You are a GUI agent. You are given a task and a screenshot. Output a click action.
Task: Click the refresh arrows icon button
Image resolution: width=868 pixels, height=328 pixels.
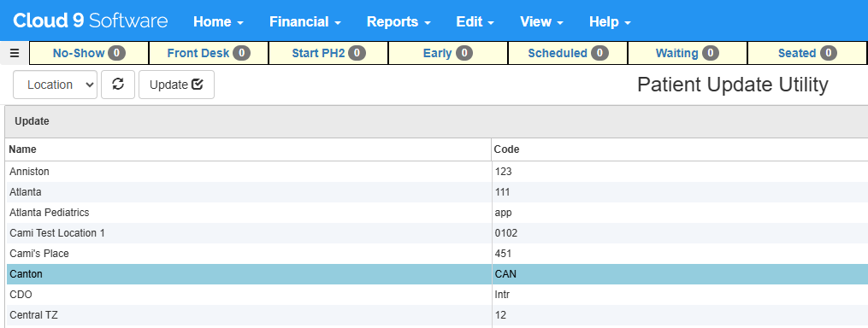118,85
